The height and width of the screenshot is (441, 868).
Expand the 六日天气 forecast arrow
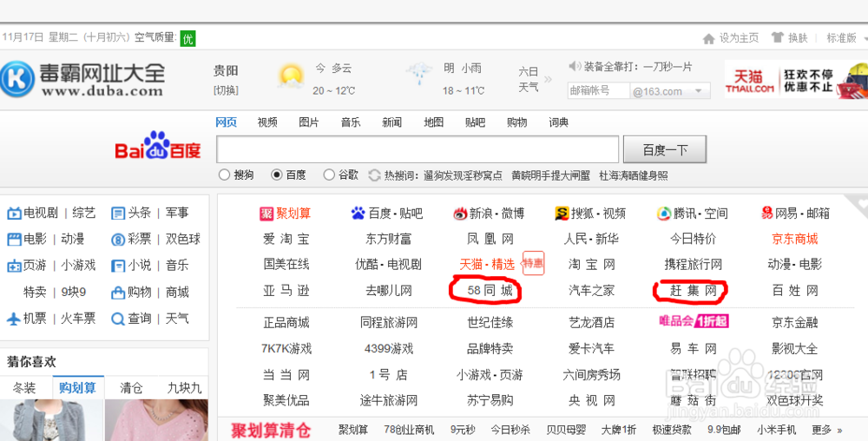point(548,80)
